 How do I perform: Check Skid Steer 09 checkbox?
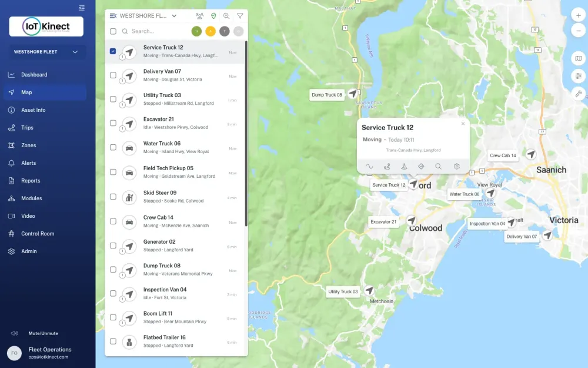(x=113, y=197)
